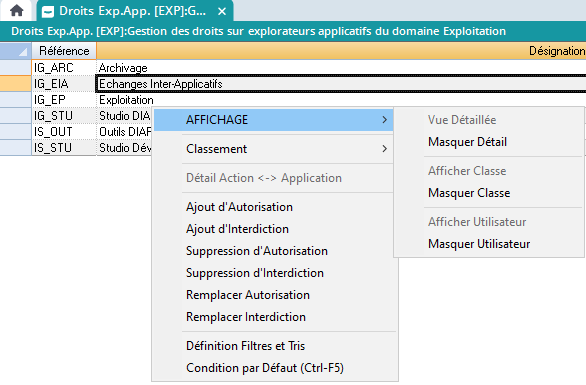Click the tab's window icon
Screen dimensions: 586x385
[x=48, y=12]
